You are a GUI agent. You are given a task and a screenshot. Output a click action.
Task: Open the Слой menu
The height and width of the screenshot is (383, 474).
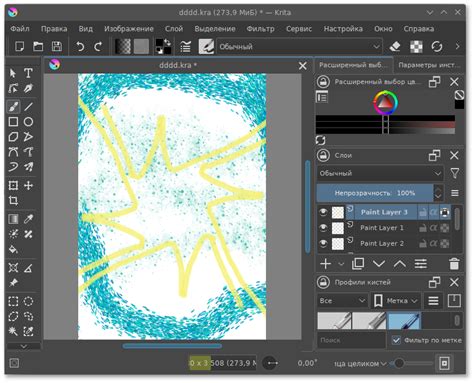coord(174,29)
